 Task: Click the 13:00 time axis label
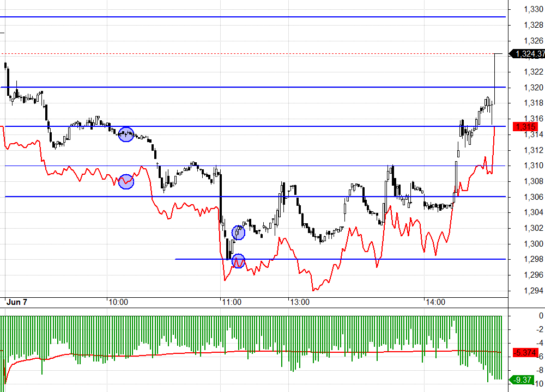(x=299, y=302)
